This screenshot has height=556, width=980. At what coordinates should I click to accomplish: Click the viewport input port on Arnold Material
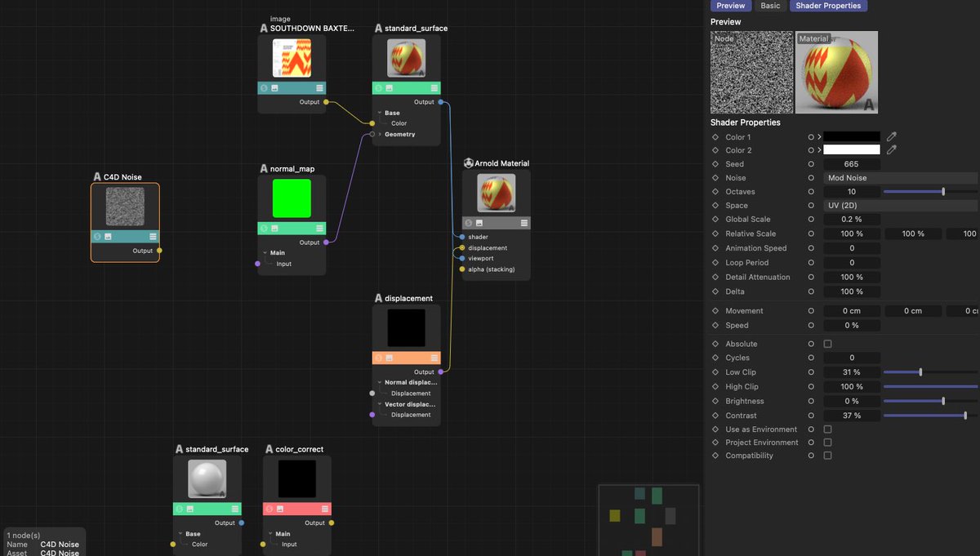click(462, 258)
